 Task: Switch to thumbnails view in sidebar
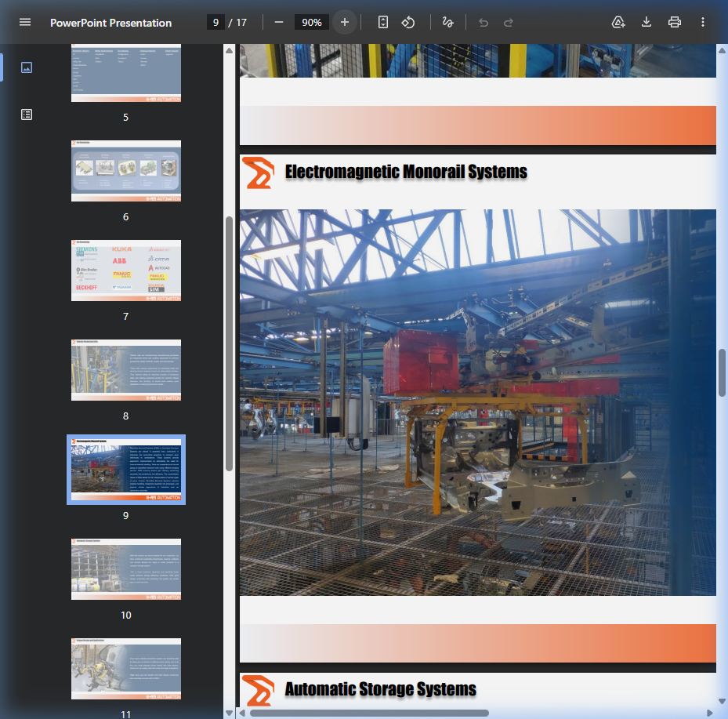pos(27,67)
